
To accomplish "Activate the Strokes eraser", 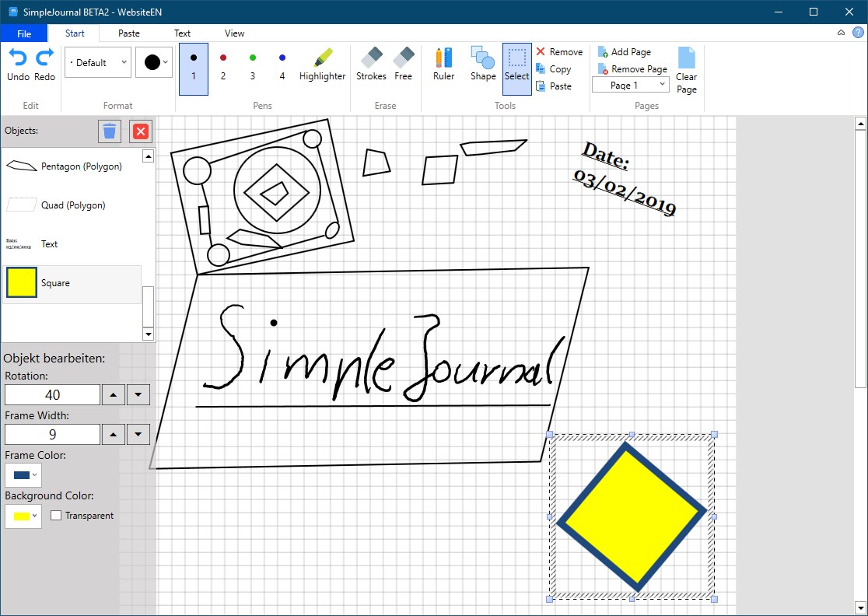I will pos(372,65).
